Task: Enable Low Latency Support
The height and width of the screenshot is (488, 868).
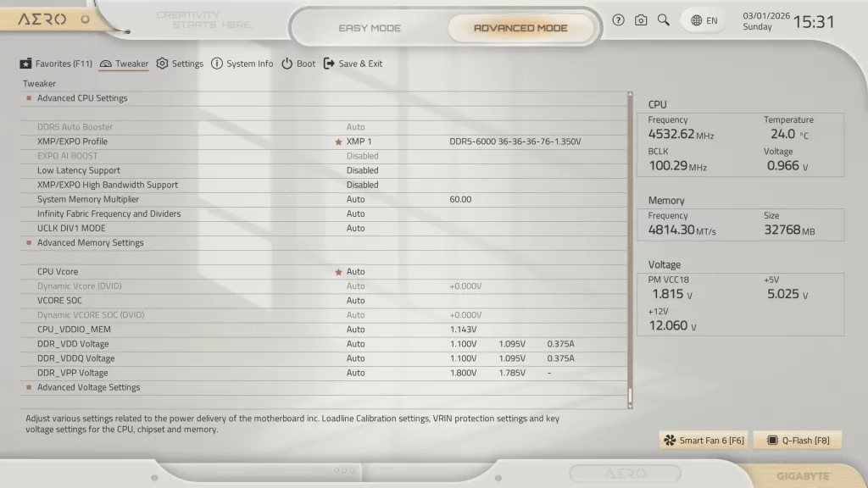Action: [x=363, y=169]
